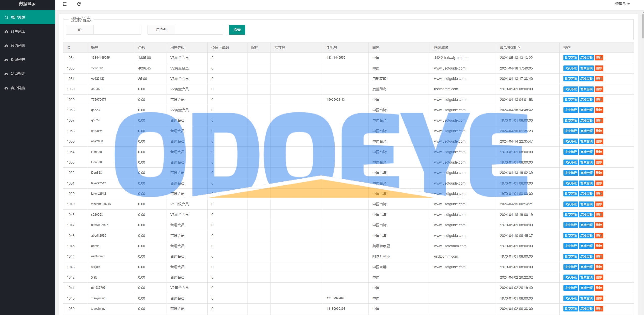Click 改变等级 in row 1055
Image resolution: width=644 pixels, height=315 pixels.
coord(571,141)
